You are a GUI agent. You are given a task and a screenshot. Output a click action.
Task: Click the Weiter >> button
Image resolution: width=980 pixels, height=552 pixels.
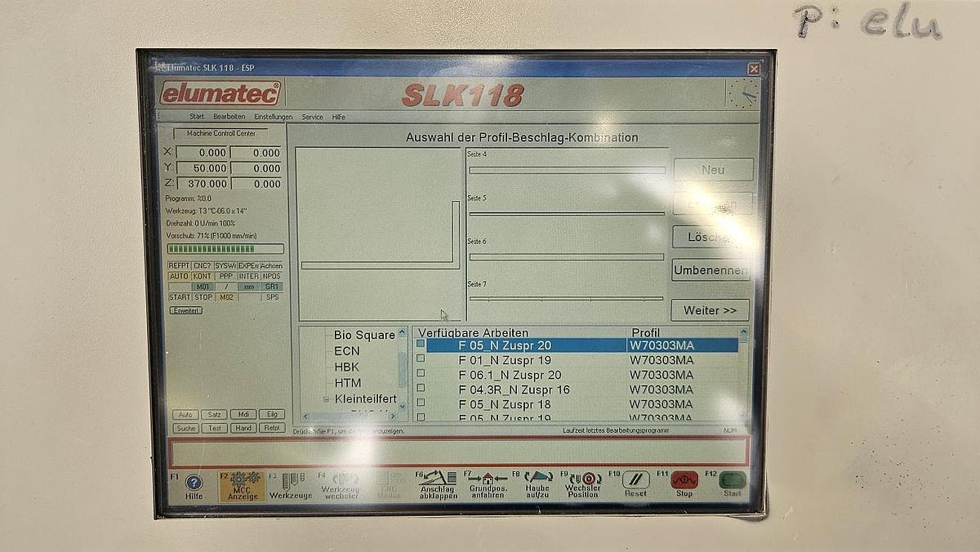tap(710, 310)
